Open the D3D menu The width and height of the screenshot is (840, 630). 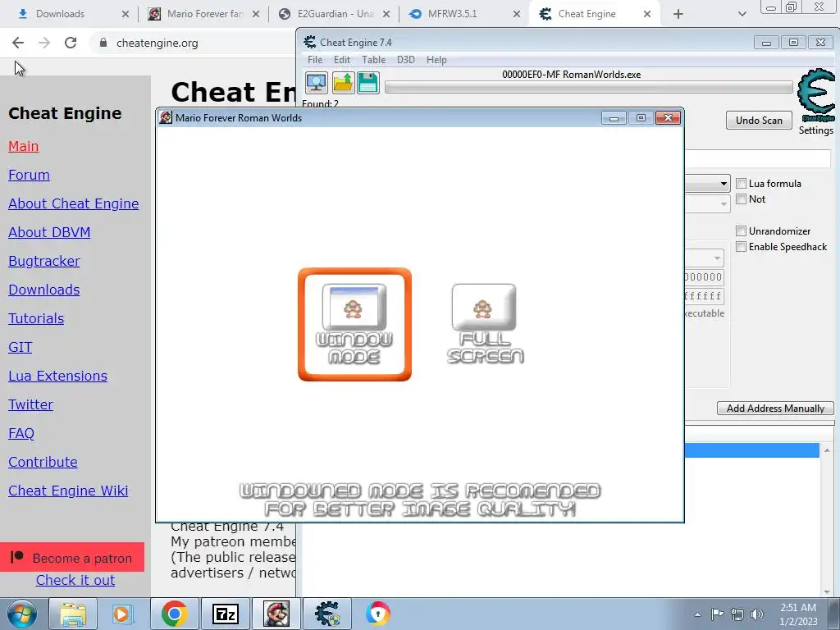pyautogui.click(x=405, y=60)
